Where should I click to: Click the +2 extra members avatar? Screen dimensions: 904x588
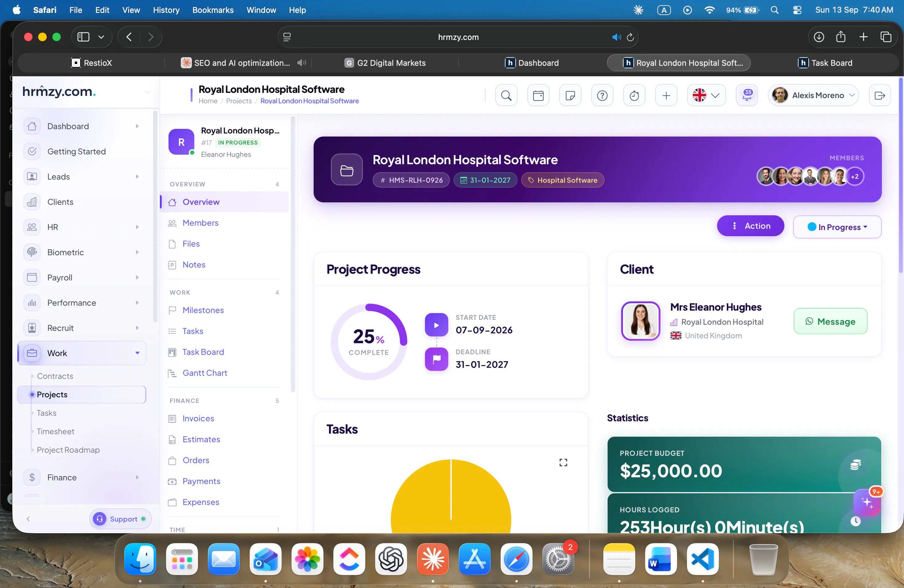click(x=854, y=177)
